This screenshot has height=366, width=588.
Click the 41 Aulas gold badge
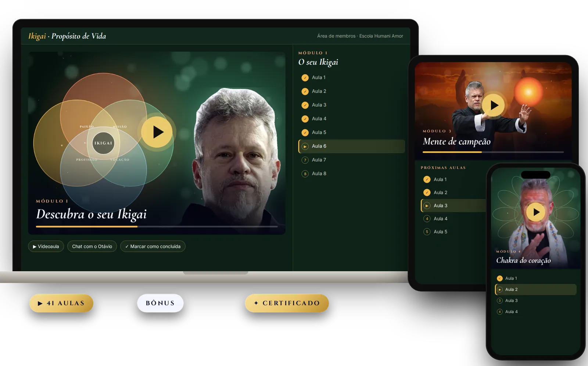click(x=61, y=303)
